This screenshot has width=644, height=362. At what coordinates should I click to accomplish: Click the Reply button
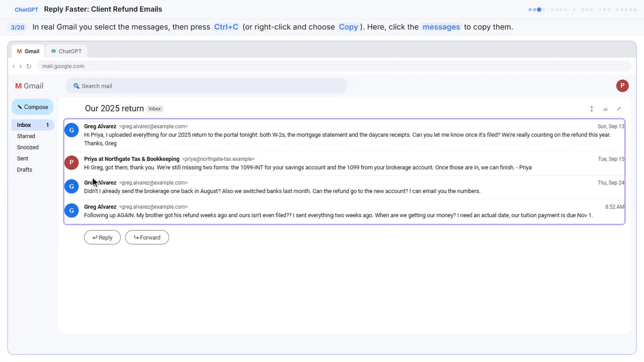click(102, 237)
